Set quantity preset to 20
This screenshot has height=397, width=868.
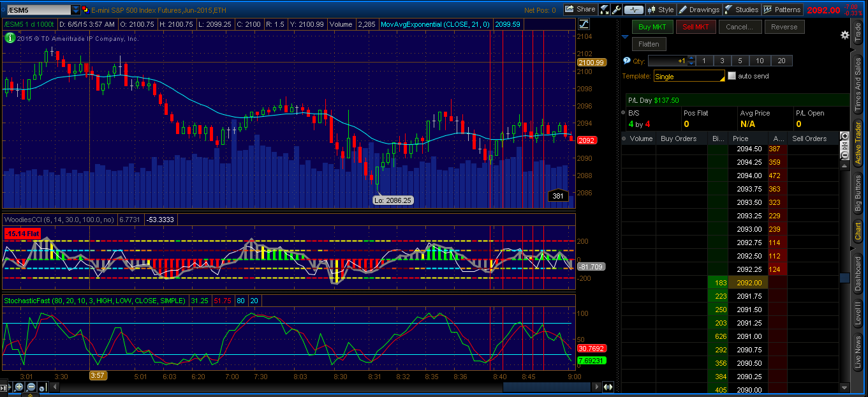tap(781, 61)
